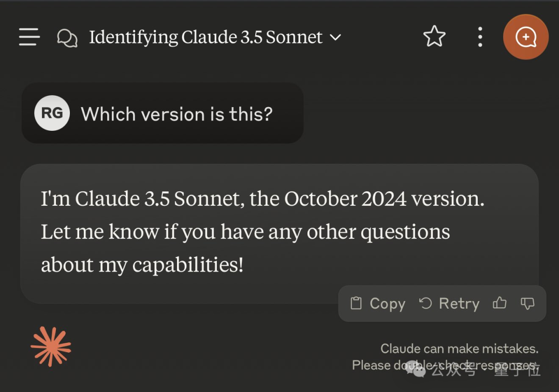Retry the Claude response
The image size is (559, 392).
pyautogui.click(x=449, y=304)
